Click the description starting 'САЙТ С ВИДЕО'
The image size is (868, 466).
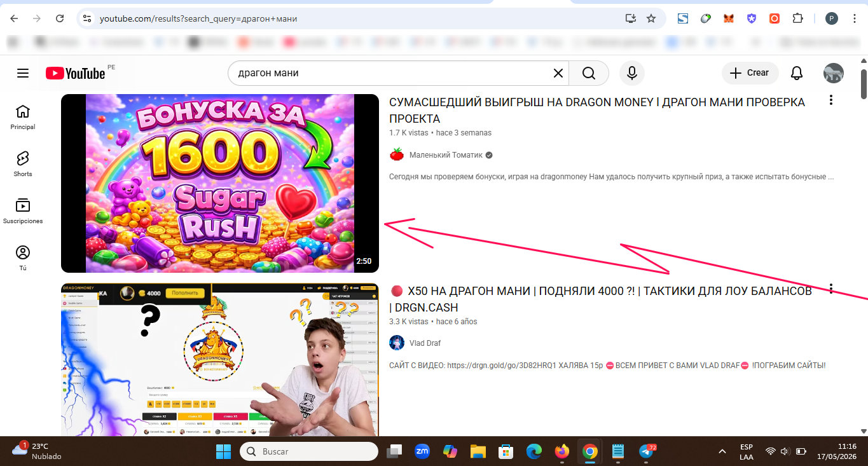tap(607, 366)
